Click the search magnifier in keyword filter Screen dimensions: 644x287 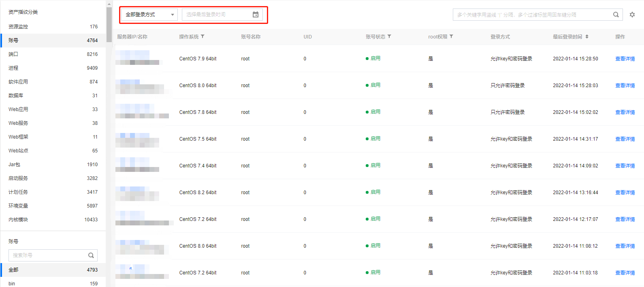tap(616, 15)
